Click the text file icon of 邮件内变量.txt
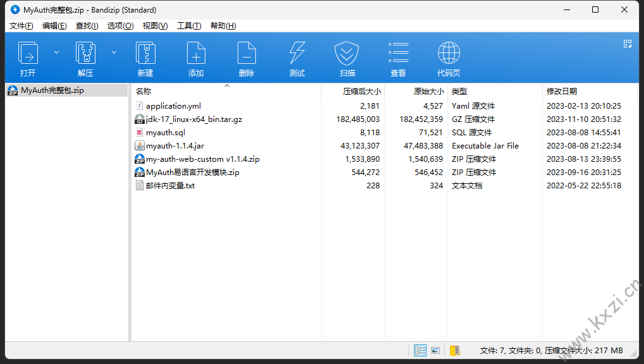 (140, 186)
